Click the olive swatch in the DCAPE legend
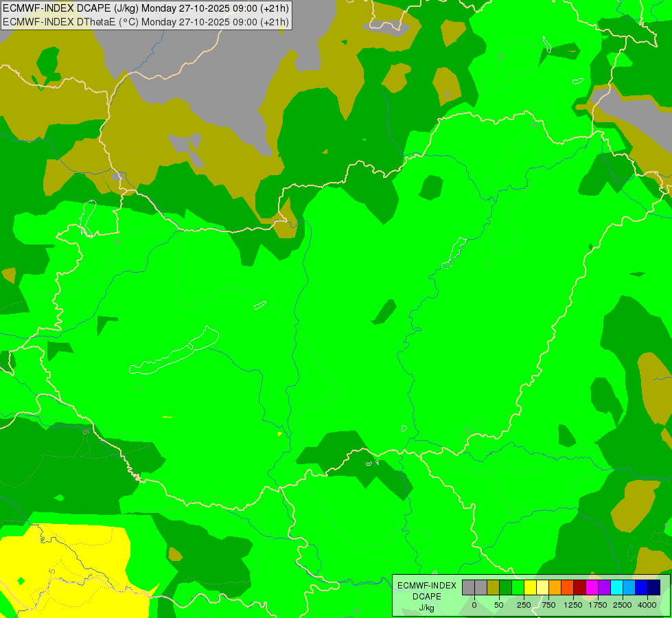The height and width of the screenshot is (618, 672). coord(494,588)
